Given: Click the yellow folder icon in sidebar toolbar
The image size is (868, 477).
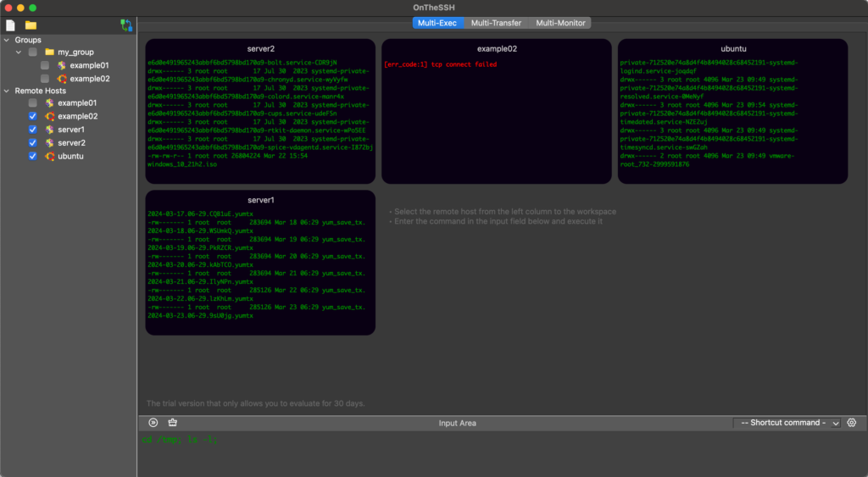Looking at the screenshot, I should coord(31,25).
